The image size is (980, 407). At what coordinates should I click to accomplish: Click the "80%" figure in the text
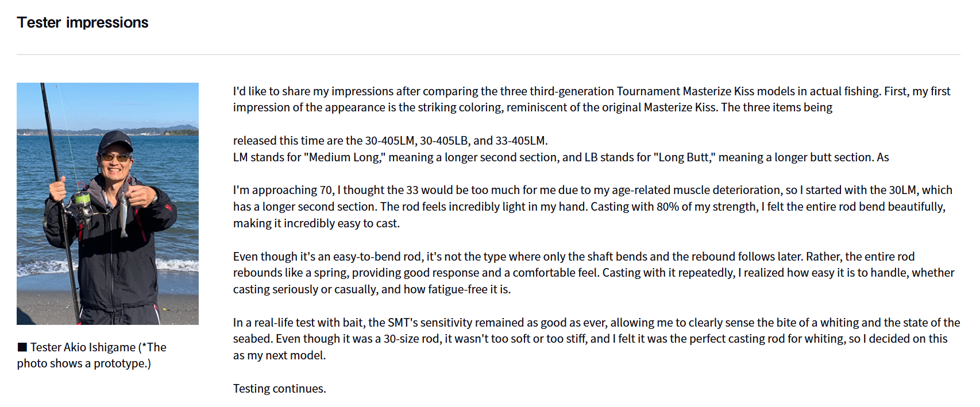[x=668, y=207]
